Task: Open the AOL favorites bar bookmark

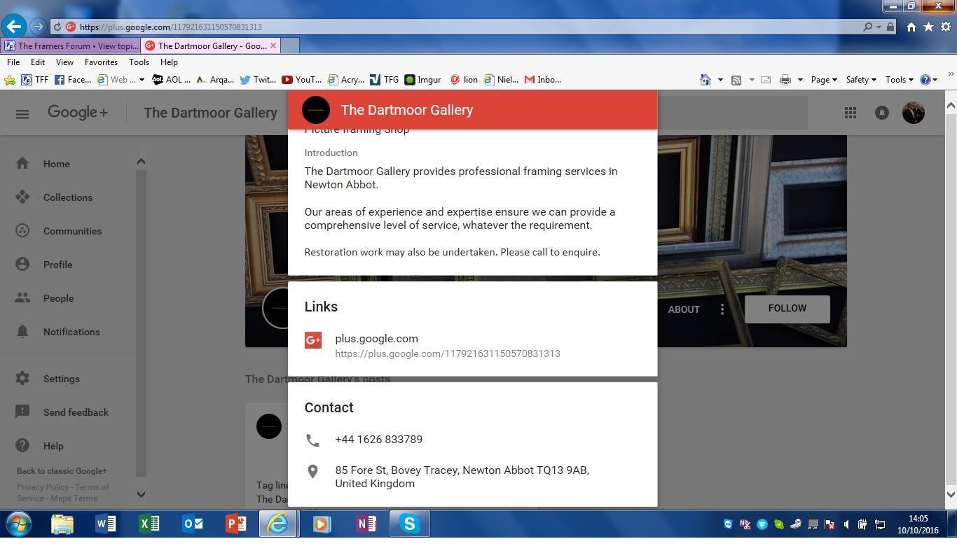Action: click(172, 80)
